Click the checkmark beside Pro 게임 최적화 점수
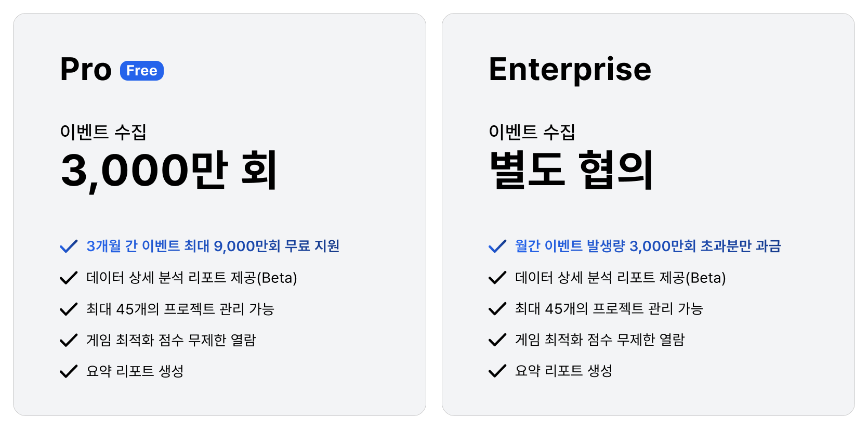 (69, 340)
